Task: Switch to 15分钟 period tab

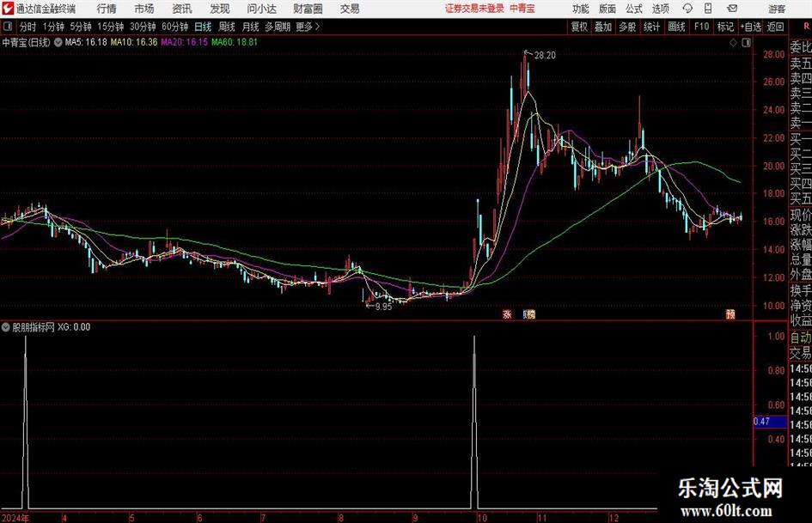Action: tap(111, 27)
